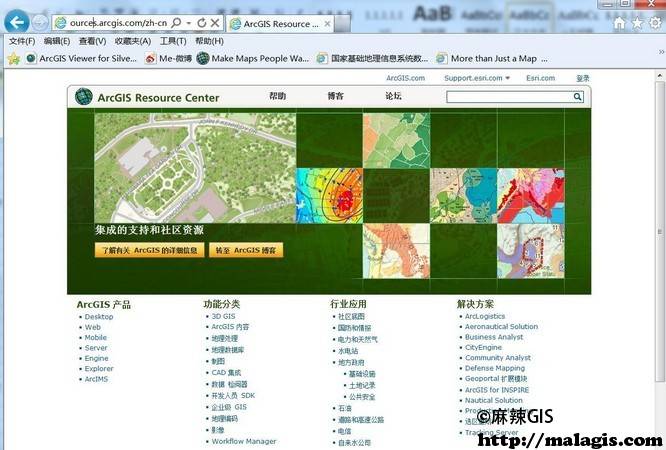Click the ArcGIS.com top link
Screen dimensions: 666x450
[x=405, y=78]
